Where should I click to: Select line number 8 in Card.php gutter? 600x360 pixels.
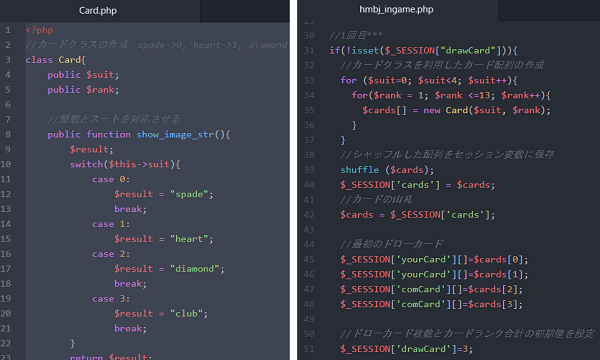click(x=8, y=134)
